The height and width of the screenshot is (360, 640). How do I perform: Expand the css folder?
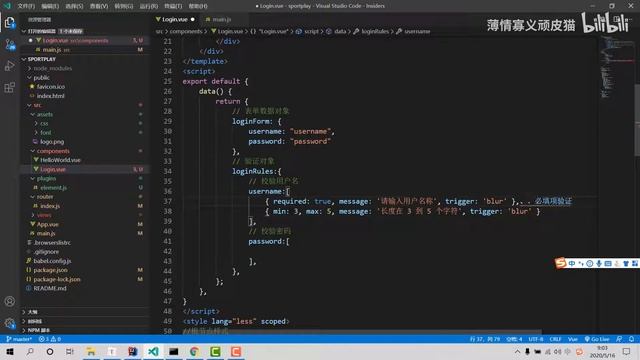point(36,123)
